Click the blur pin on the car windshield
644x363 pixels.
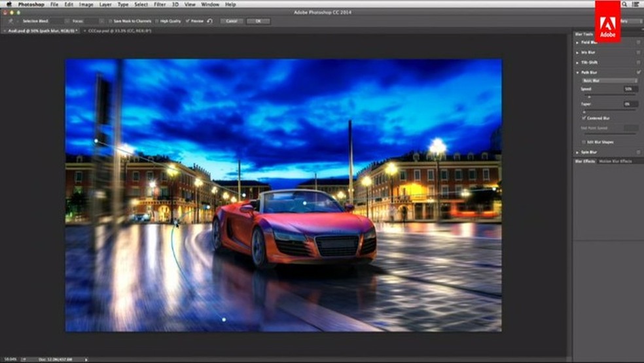(x=306, y=203)
